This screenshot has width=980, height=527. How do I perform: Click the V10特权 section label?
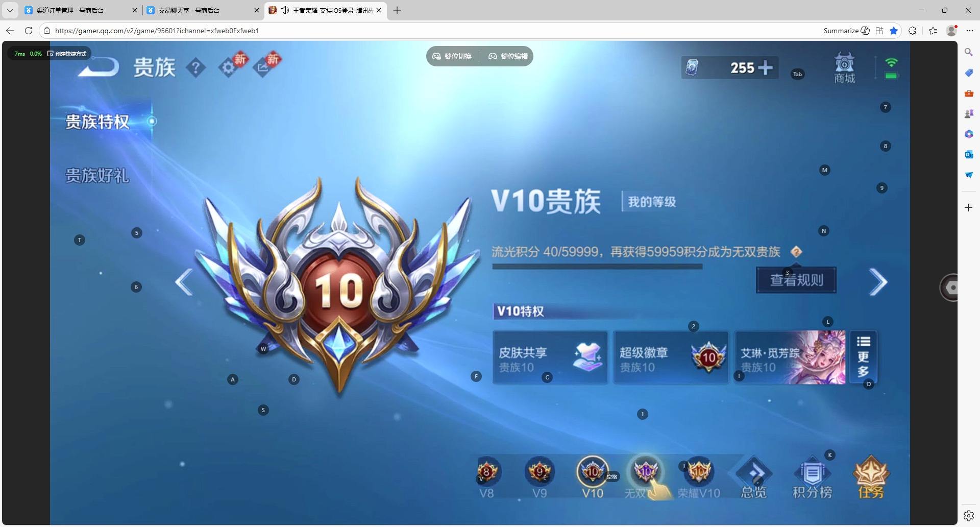pos(520,311)
